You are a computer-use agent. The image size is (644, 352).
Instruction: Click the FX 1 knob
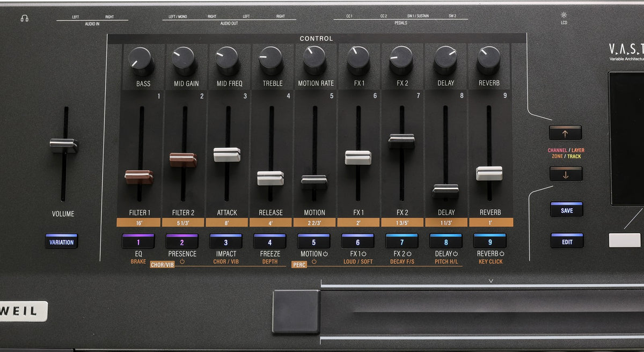358,60
